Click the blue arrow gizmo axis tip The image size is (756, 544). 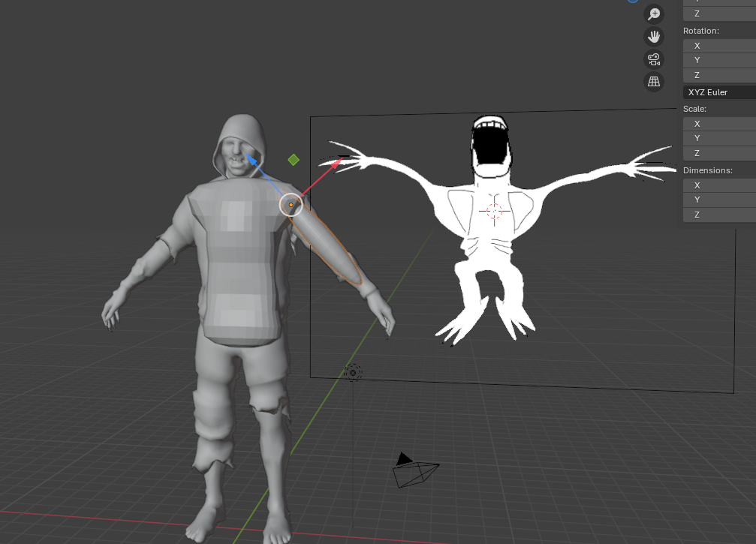(252, 159)
